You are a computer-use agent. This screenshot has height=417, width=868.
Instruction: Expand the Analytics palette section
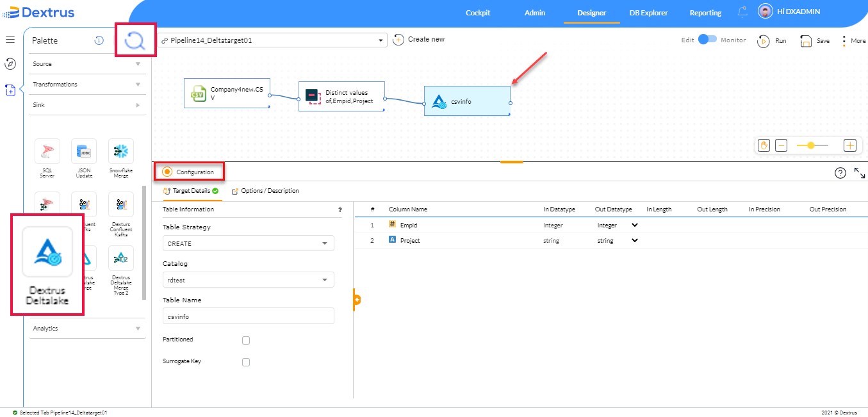point(87,329)
